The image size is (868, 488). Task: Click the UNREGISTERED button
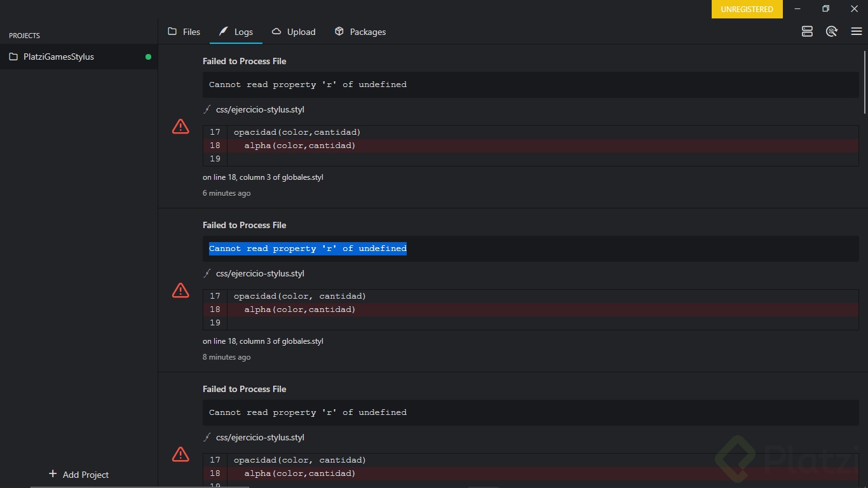tap(747, 10)
